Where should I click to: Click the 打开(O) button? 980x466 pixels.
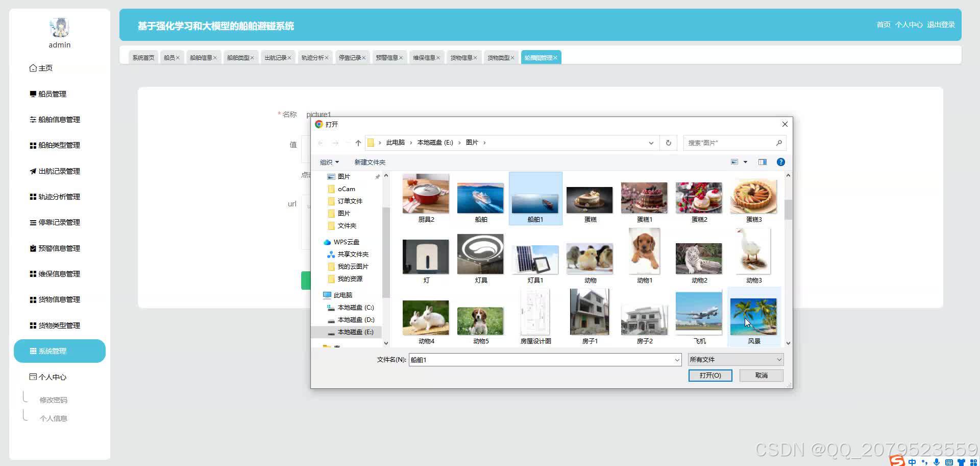tap(710, 376)
